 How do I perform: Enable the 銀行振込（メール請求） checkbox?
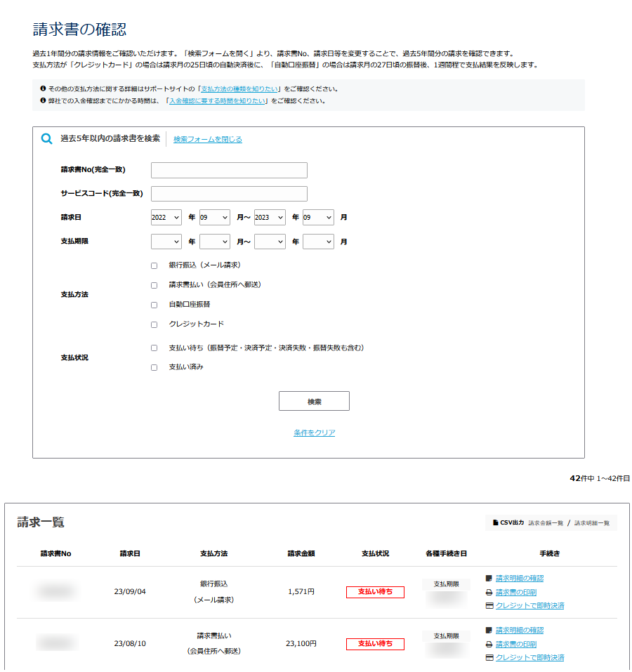[154, 265]
